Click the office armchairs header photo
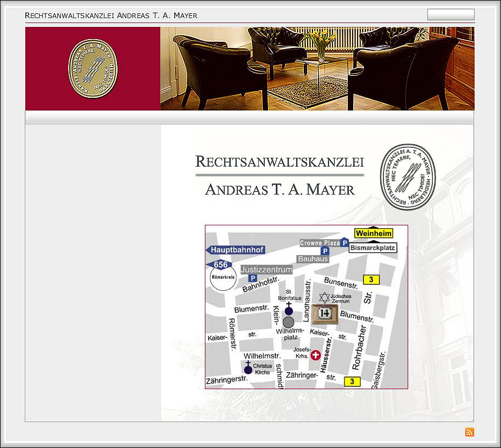501x448 pixels. (x=317, y=69)
